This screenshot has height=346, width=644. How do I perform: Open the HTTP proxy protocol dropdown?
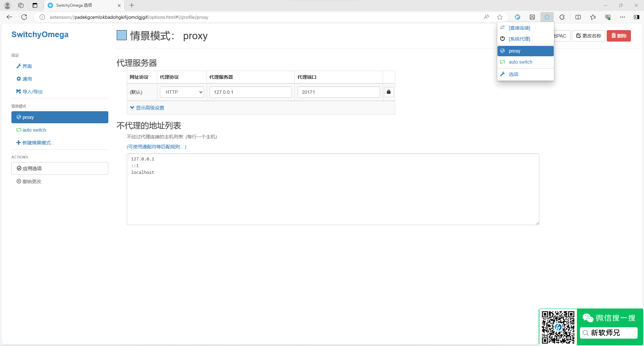coord(182,92)
